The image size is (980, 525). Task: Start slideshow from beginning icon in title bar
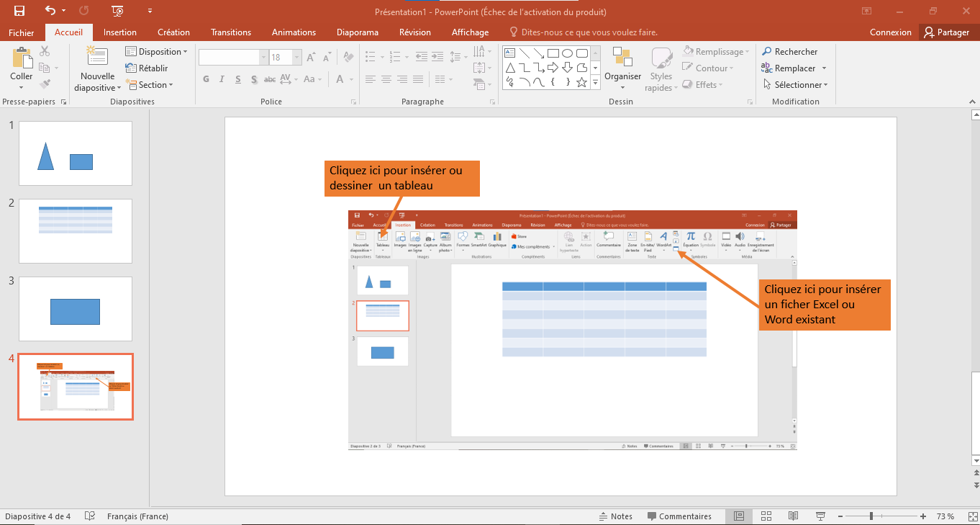point(118,11)
